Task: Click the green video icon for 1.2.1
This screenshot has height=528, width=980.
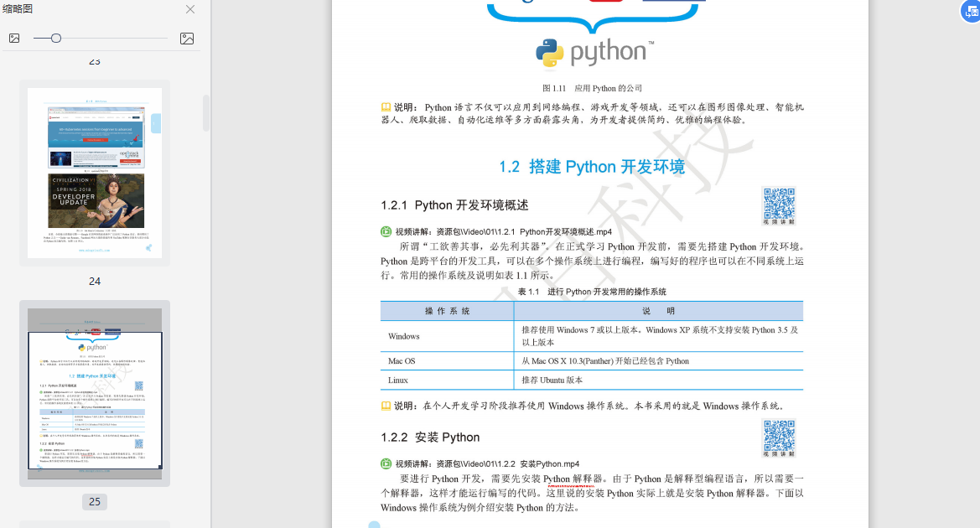Action: pos(386,232)
